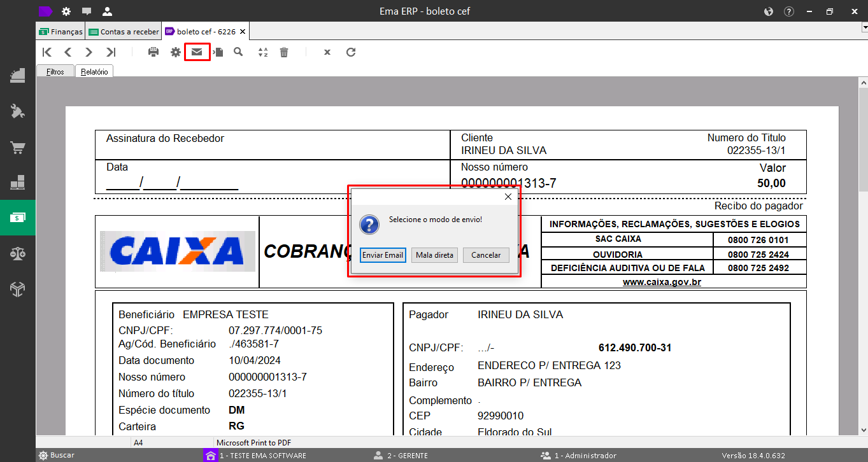
Task: Click the Mala direta button
Action: (x=434, y=255)
